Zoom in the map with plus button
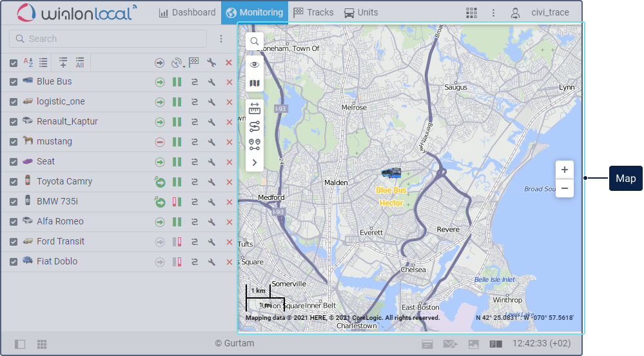 pyautogui.click(x=565, y=170)
